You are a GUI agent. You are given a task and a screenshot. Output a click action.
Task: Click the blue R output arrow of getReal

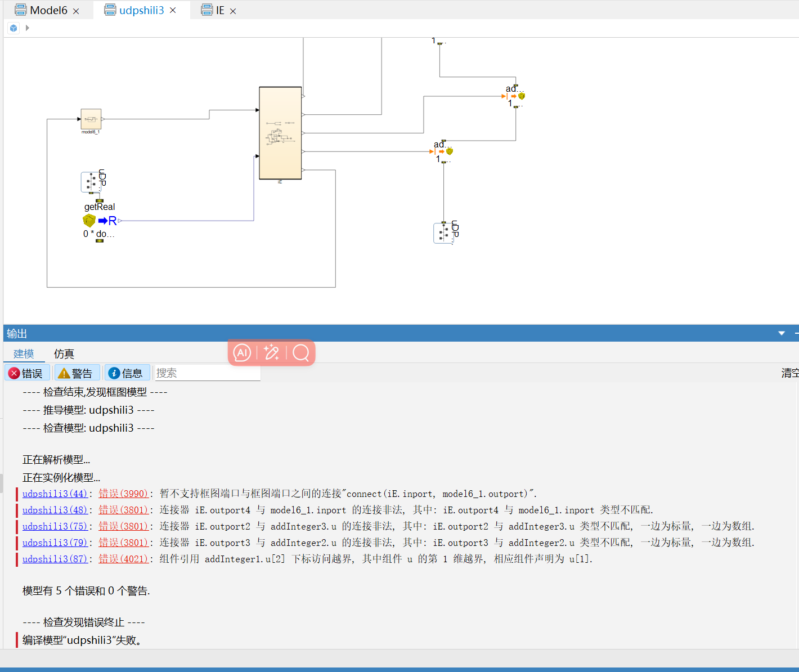pos(107,221)
